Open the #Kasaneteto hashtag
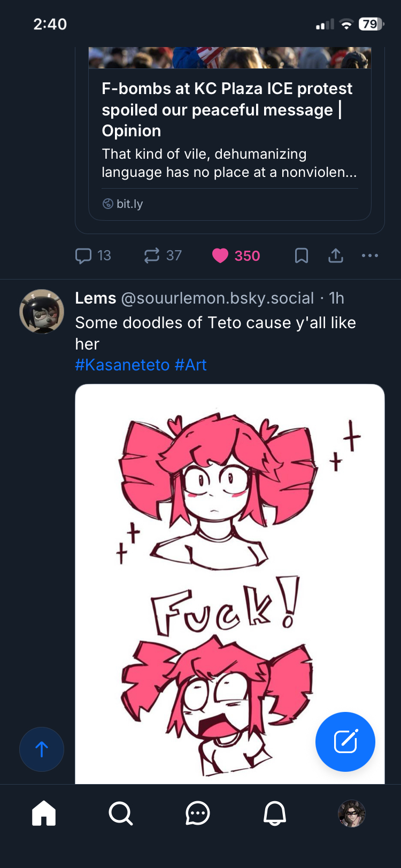The height and width of the screenshot is (868, 401). point(122,365)
